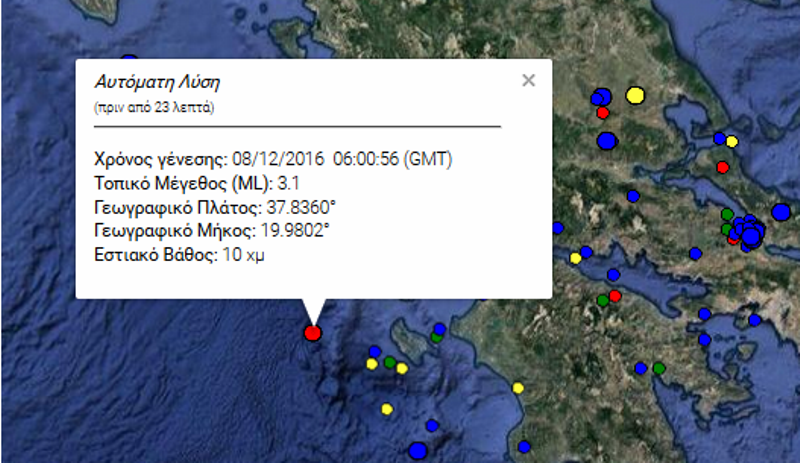800x463 pixels.
Task: Click red marker below the large yellow marker
Action: (x=603, y=113)
